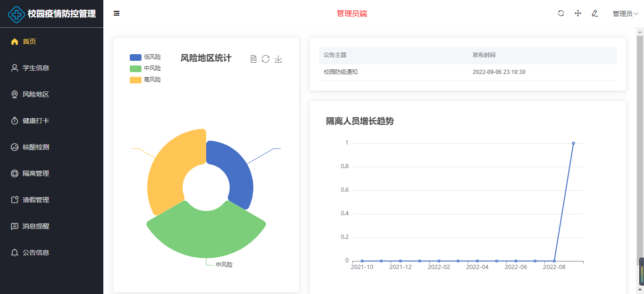Screen dimensions: 644x294
Task: Open data view icon on pie chart
Action: click(x=253, y=59)
